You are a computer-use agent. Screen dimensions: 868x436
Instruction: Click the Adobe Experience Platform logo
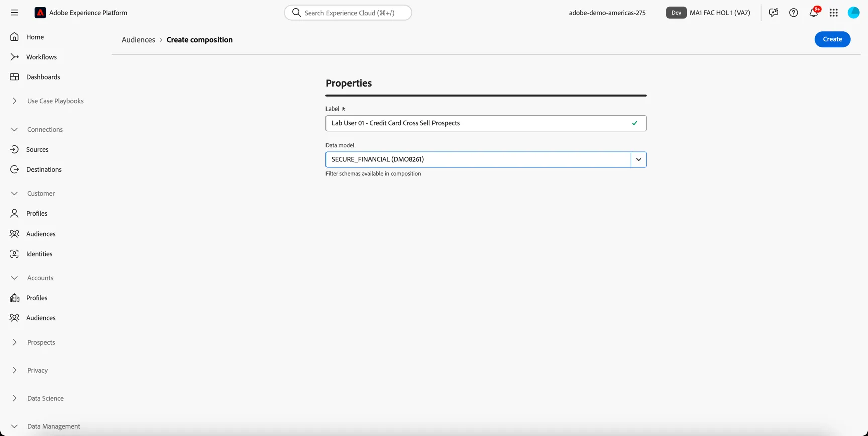click(x=40, y=13)
